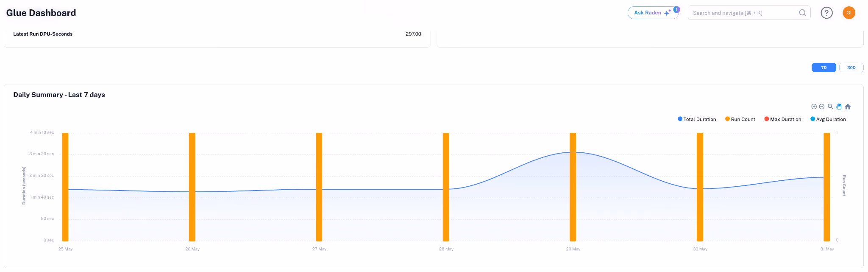
Task: Open help with question mark icon
Action: coord(826,13)
